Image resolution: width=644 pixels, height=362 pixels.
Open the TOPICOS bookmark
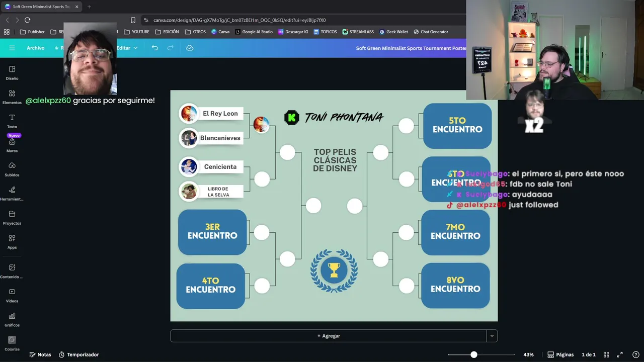tap(325, 32)
